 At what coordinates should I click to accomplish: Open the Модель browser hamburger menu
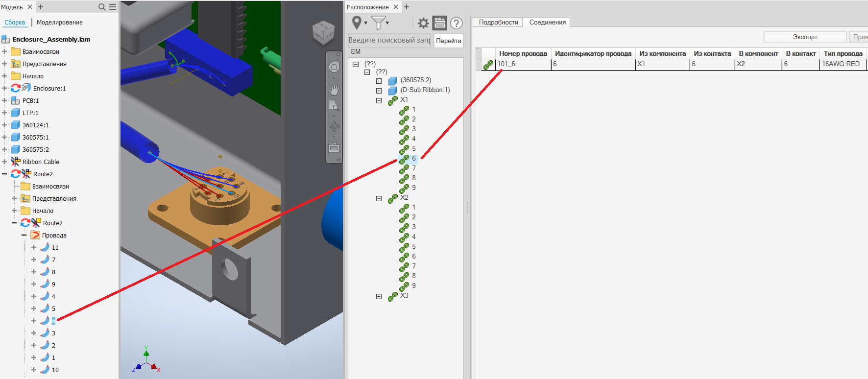(x=113, y=7)
